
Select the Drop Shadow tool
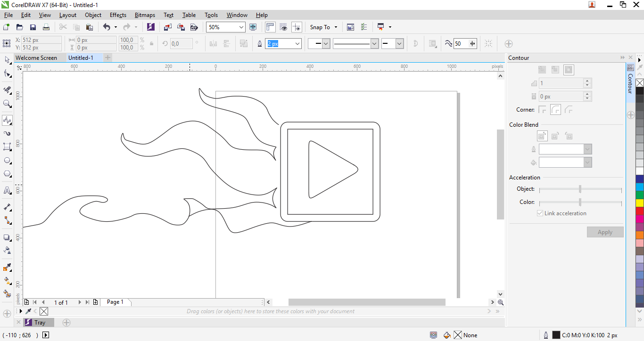(7, 237)
